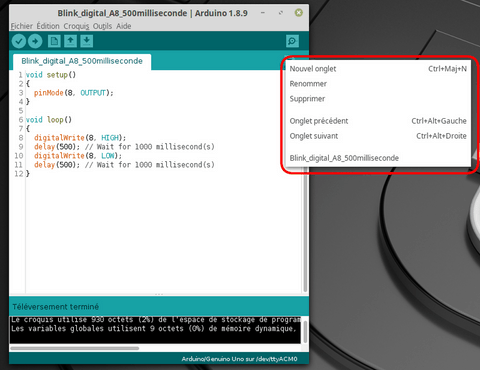Click the window title bar text
Screen dimensions: 480x370
point(152,13)
